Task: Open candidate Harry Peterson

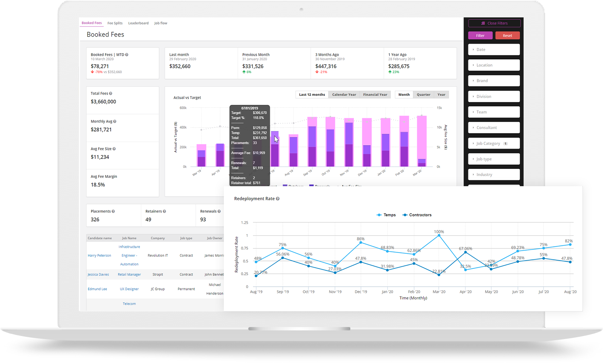Action: click(x=99, y=256)
